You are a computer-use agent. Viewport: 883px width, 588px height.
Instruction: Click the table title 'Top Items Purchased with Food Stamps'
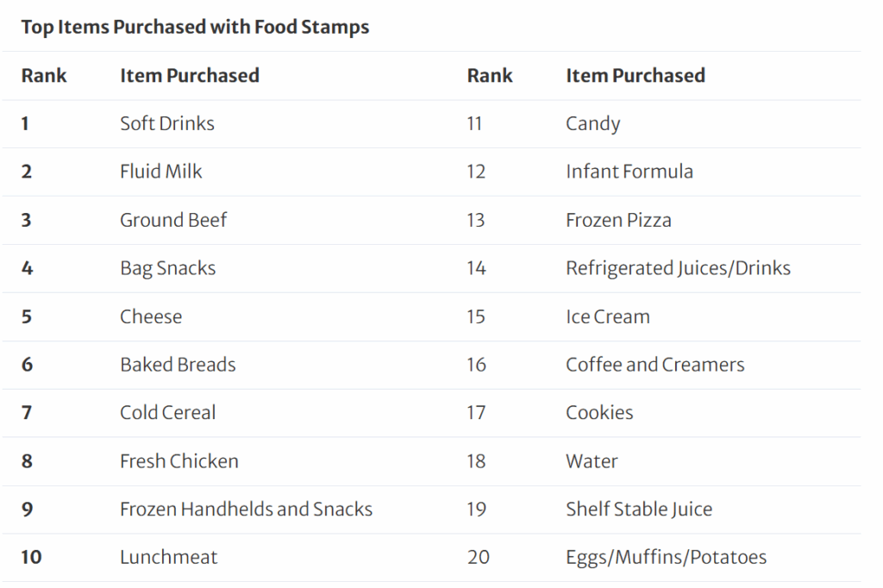[x=195, y=27]
